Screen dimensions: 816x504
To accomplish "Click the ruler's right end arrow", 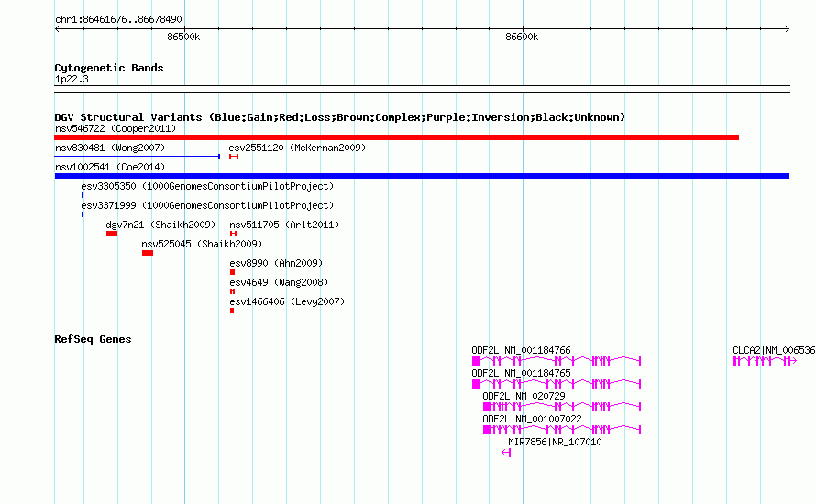I will click(x=787, y=29).
